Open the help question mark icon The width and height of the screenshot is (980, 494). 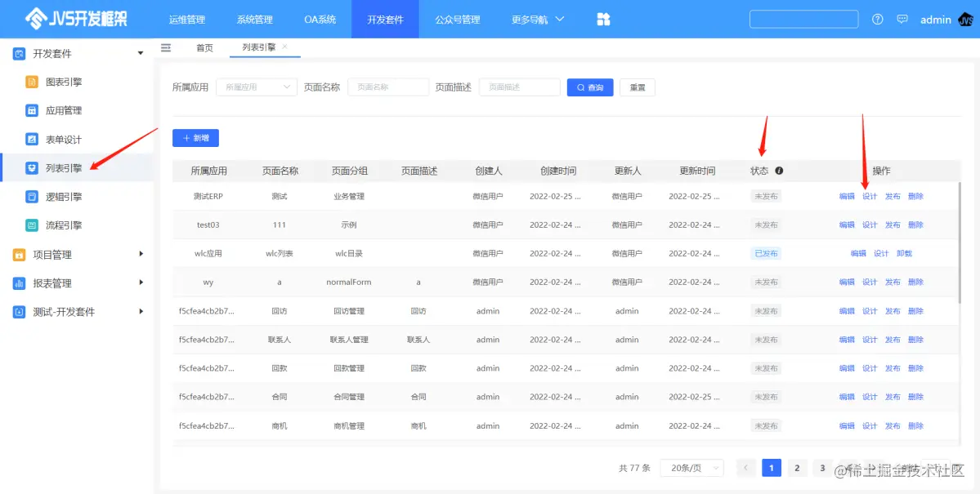pyautogui.click(x=878, y=20)
